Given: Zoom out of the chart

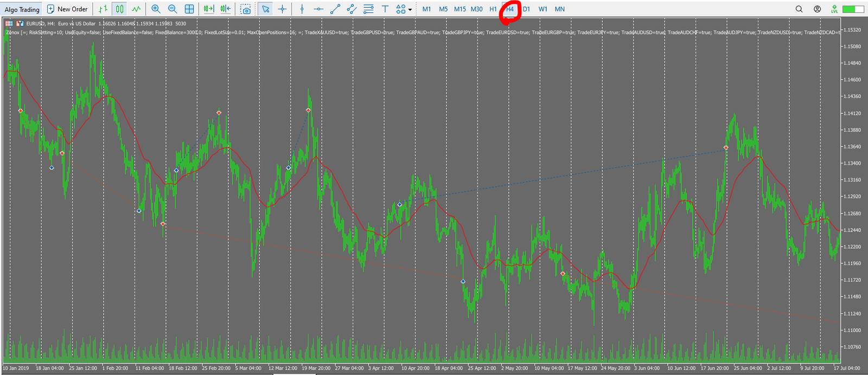Looking at the screenshot, I should point(173,9).
